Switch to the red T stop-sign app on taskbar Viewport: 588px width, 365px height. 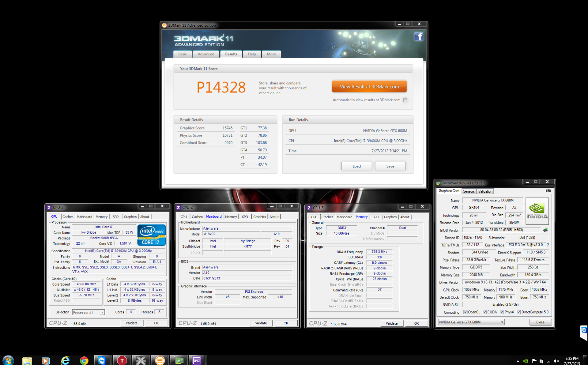click(122, 360)
